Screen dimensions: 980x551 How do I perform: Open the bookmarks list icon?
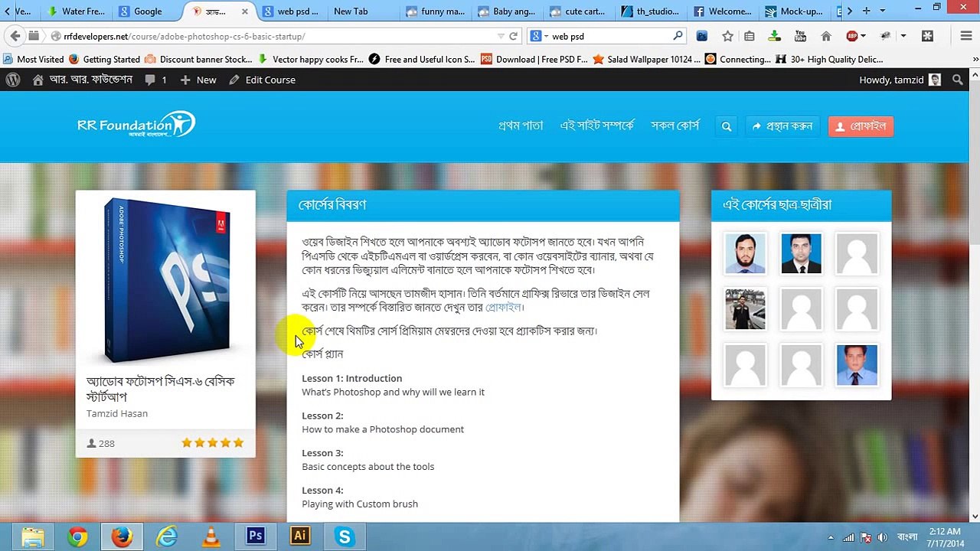pos(750,36)
